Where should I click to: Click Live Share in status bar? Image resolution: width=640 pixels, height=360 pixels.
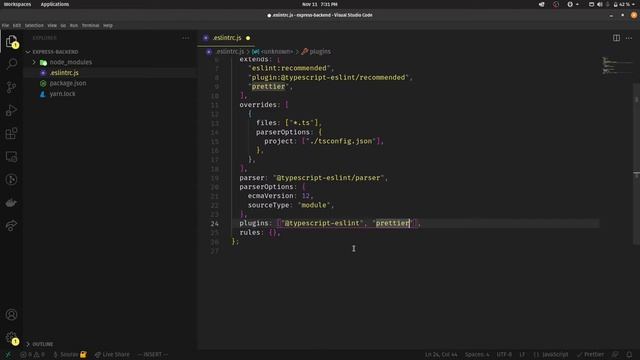tap(112, 355)
